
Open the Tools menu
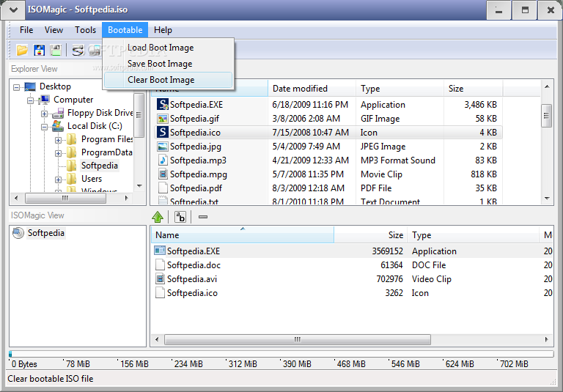86,30
